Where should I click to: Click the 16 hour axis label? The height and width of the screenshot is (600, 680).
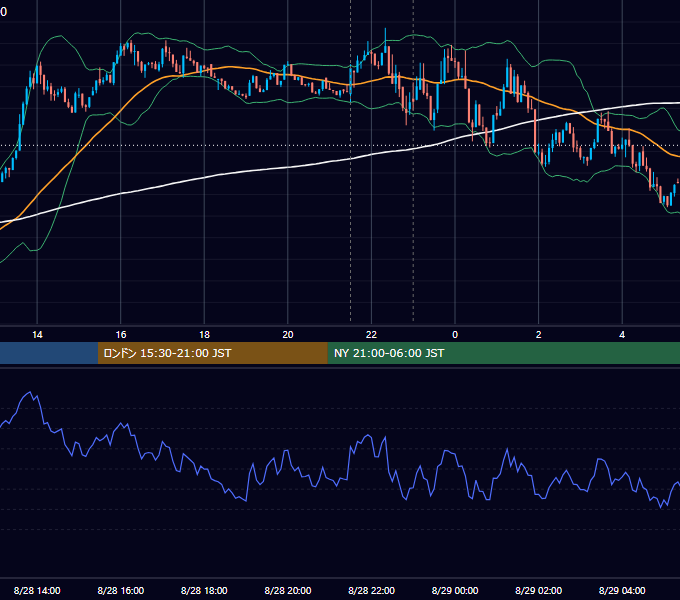121,335
